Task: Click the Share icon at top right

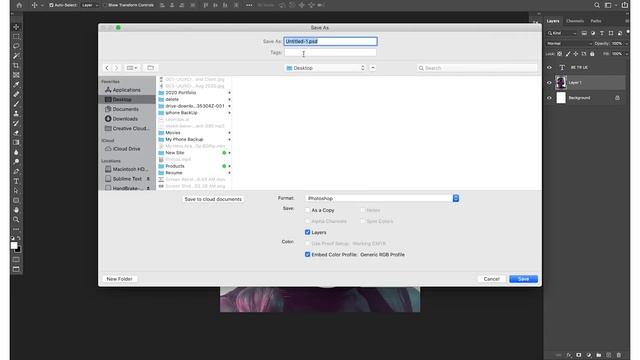Action: (624, 5)
